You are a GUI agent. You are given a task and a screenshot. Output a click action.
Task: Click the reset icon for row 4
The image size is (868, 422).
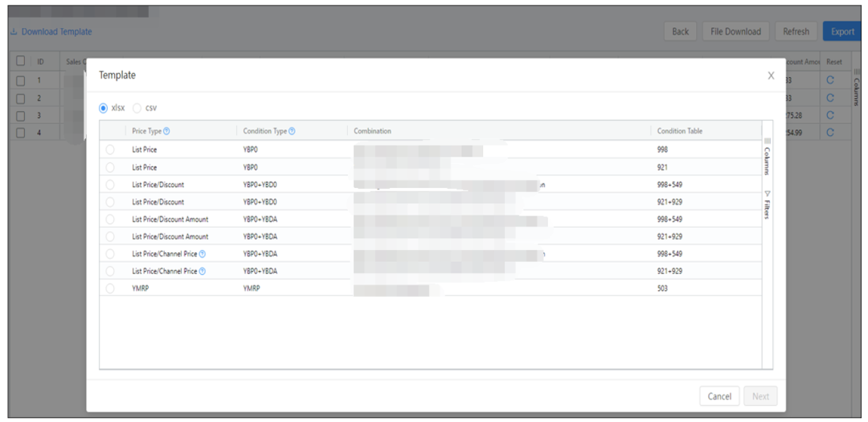829,133
